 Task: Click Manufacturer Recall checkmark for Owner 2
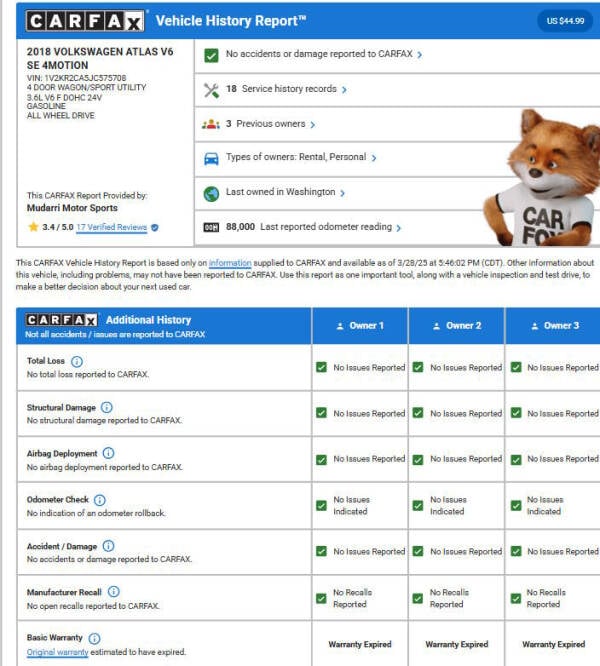click(x=418, y=598)
